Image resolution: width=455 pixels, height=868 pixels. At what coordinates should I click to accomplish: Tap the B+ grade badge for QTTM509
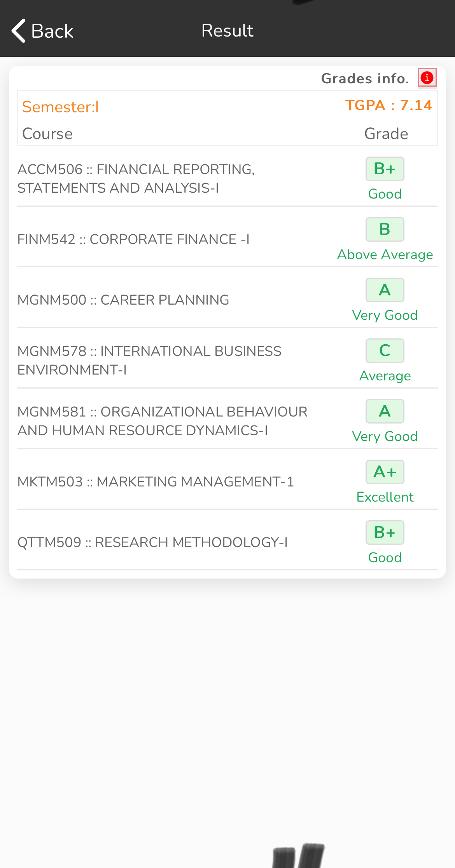[x=385, y=533]
